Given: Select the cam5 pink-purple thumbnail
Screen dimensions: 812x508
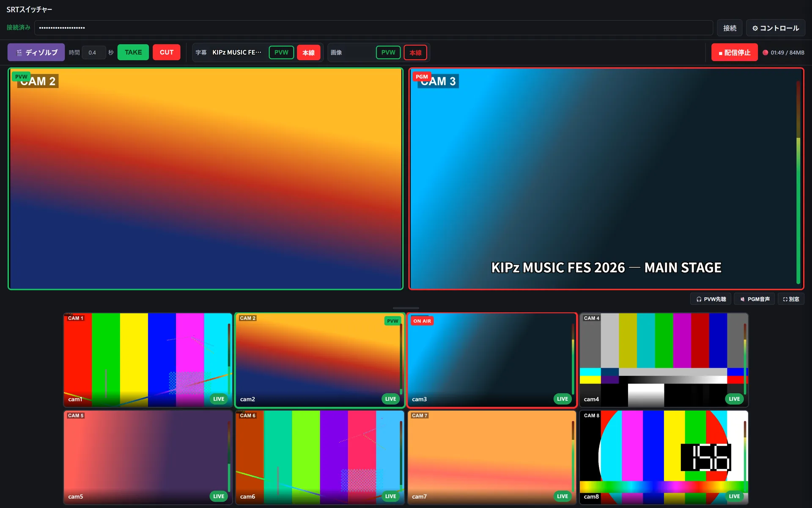Looking at the screenshot, I should (148, 457).
